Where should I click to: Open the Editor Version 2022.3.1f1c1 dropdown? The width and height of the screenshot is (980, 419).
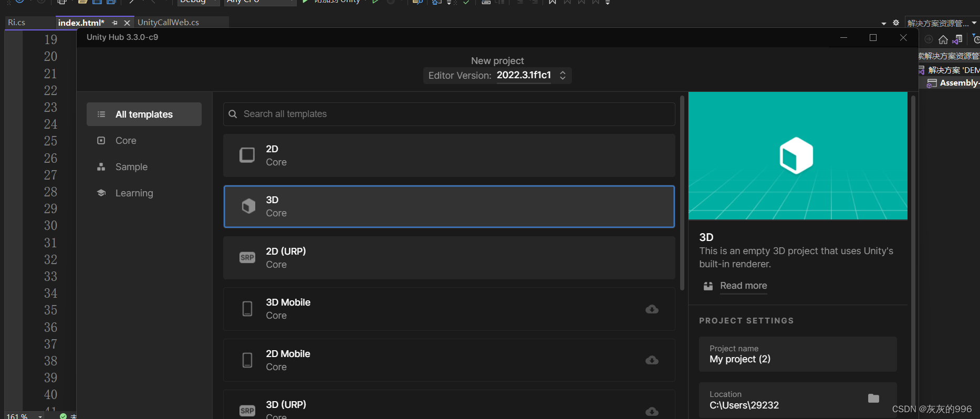click(x=497, y=75)
